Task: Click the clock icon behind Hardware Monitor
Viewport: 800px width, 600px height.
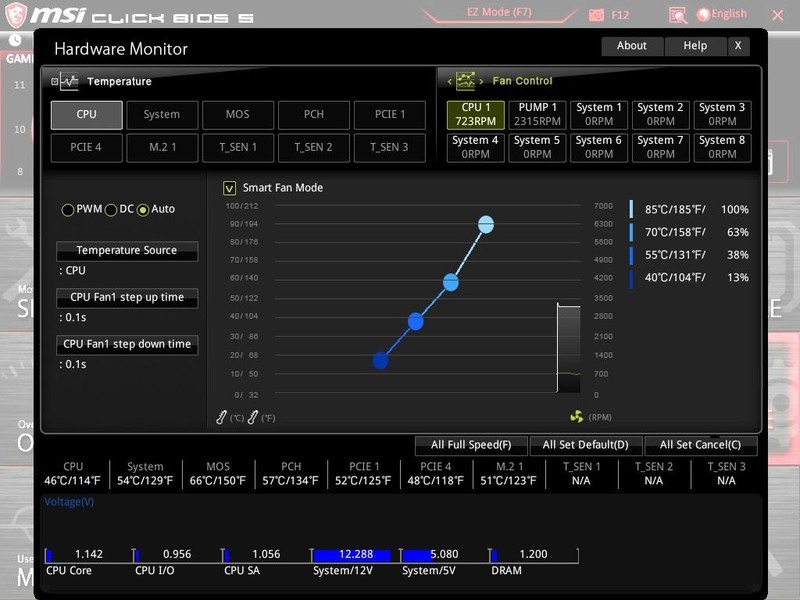Action: point(15,40)
